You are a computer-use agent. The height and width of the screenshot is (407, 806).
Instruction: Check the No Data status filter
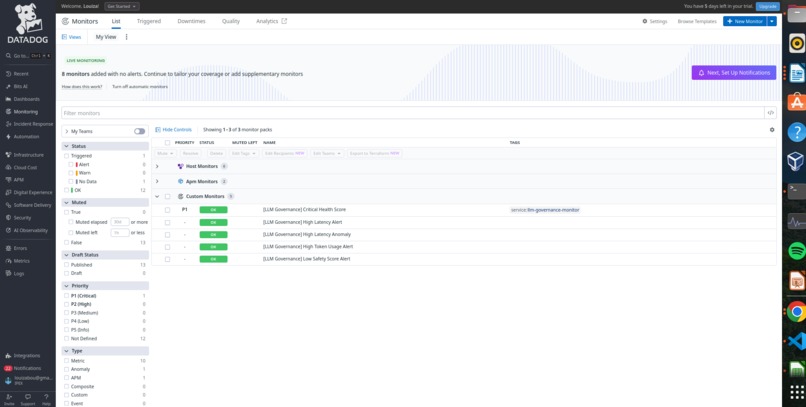pyautogui.click(x=71, y=181)
